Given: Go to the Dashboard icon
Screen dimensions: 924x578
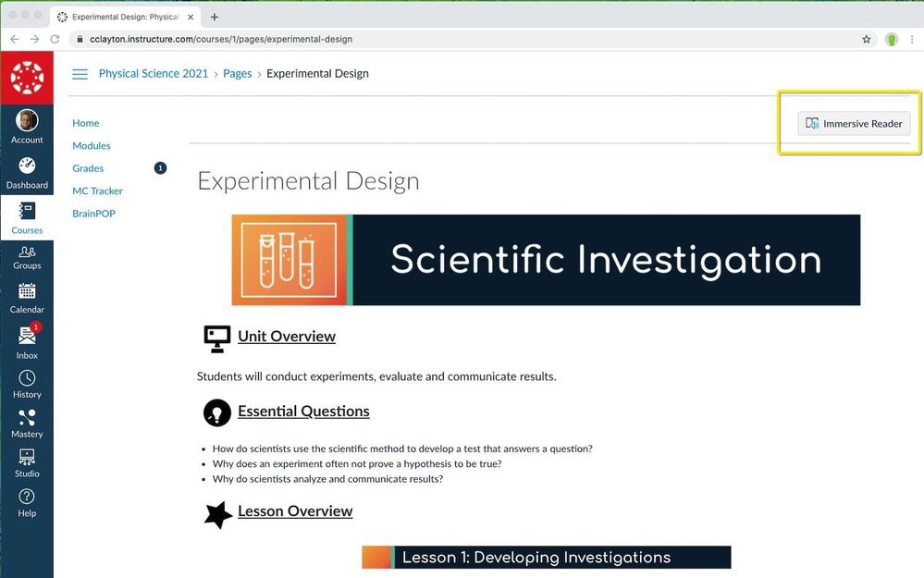Looking at the screenshot, I should click(27, 166).
